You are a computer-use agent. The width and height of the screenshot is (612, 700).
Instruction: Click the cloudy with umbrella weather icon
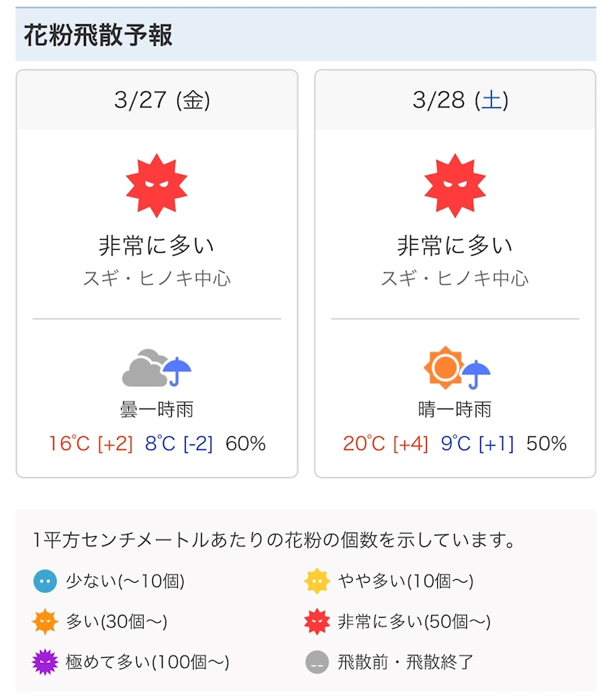click(x=156, y=369)
